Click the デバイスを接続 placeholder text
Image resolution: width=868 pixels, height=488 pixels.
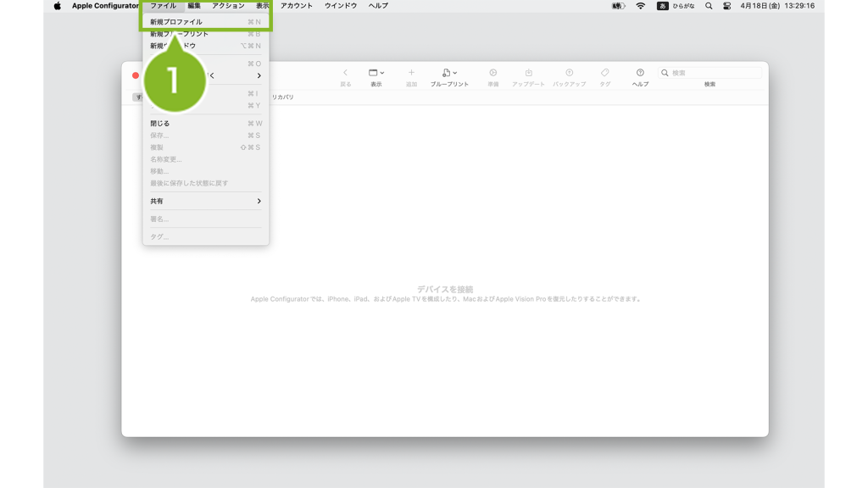(445, 290)
